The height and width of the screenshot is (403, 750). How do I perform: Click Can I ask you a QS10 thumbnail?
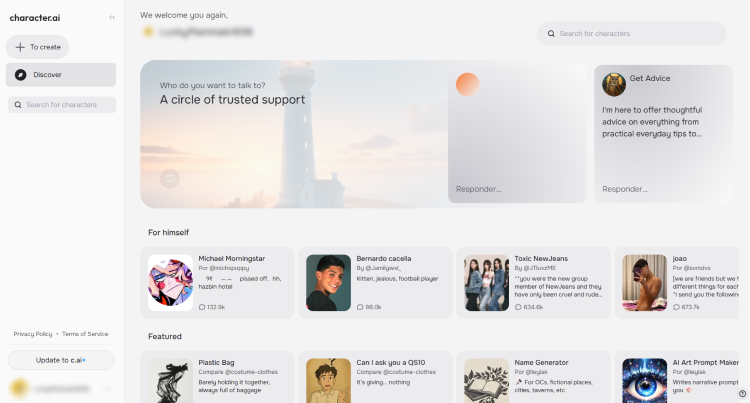click(328, 381)
